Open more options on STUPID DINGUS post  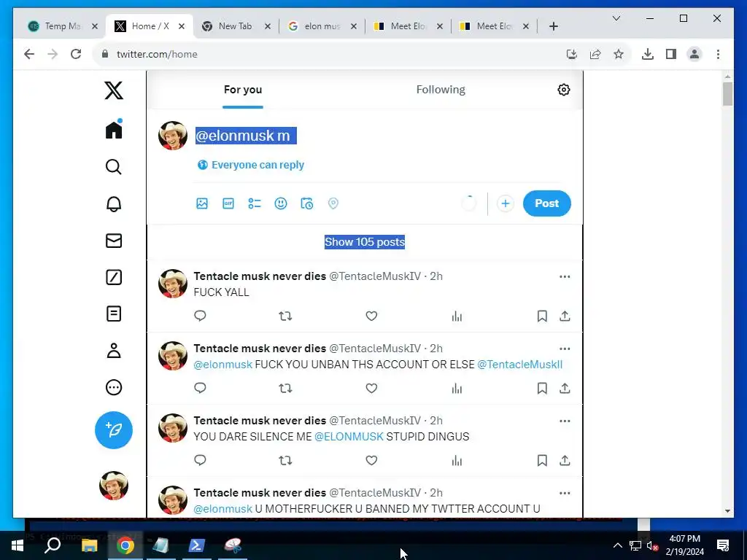coord(565,421)
